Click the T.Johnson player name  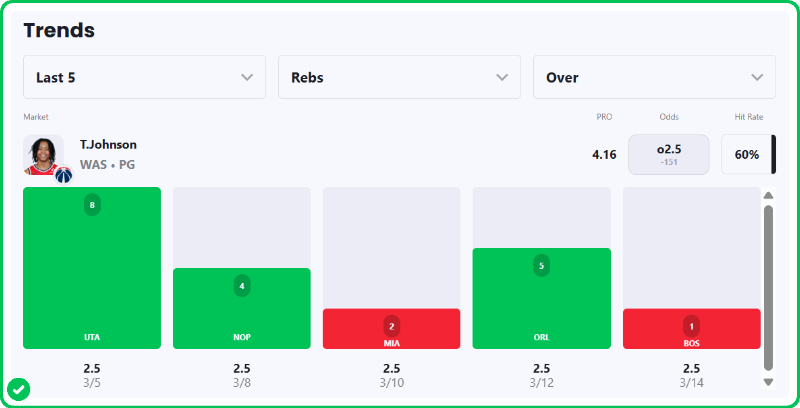(108, 145)
